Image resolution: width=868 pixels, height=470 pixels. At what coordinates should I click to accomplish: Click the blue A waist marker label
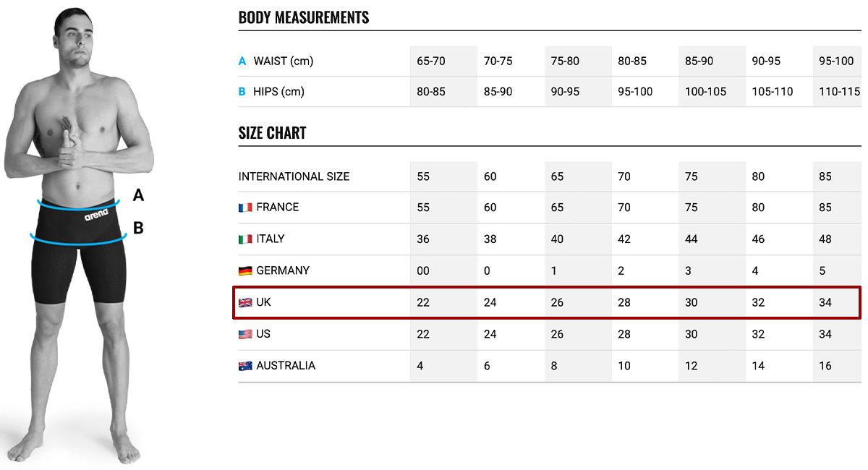[243, 61]
